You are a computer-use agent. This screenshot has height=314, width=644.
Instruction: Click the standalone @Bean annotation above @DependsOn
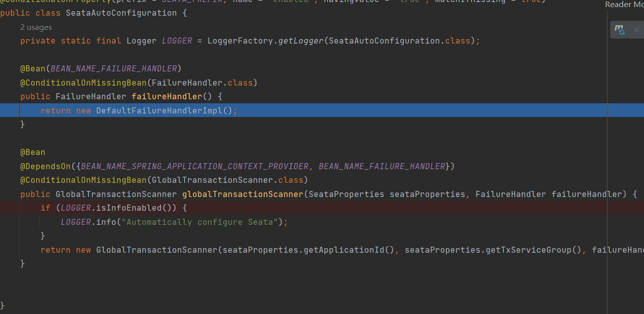33,152
